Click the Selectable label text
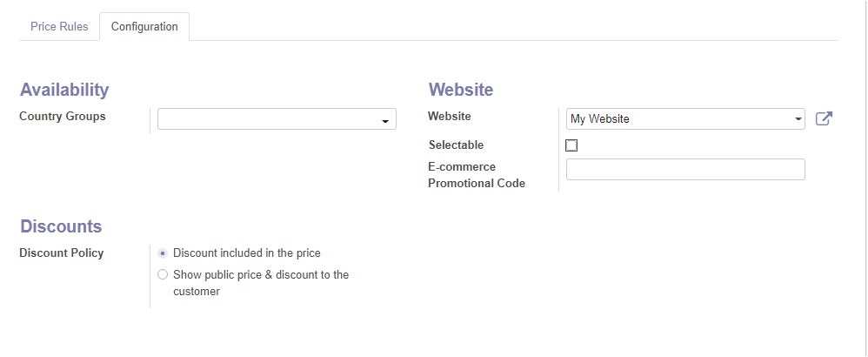Image resolution: width=868 pixels, height=357 pixels. coord(456,145)
